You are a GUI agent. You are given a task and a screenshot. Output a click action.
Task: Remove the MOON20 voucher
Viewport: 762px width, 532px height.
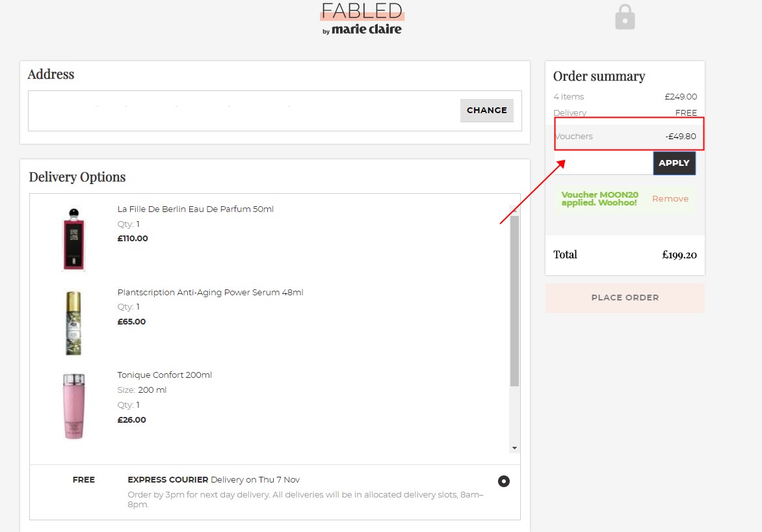(x=670, y=198)
